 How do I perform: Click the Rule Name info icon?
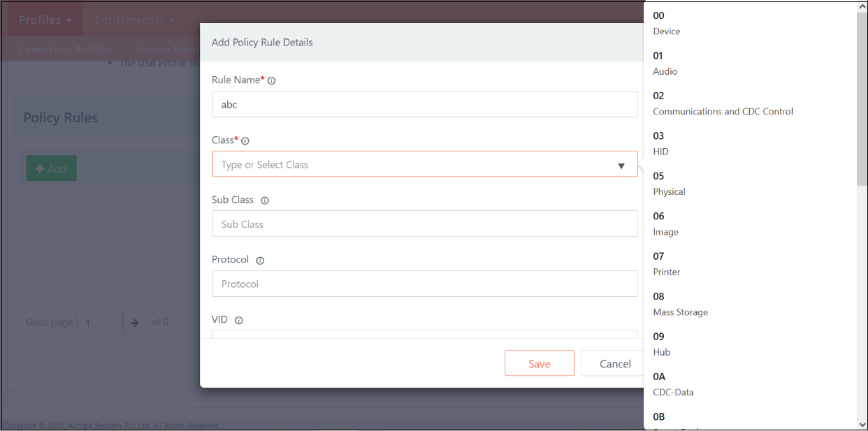pos(272,81)
